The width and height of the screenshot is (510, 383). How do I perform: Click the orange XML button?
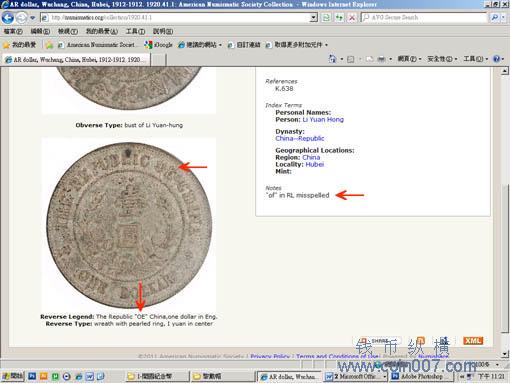click(x=473, y=341)
